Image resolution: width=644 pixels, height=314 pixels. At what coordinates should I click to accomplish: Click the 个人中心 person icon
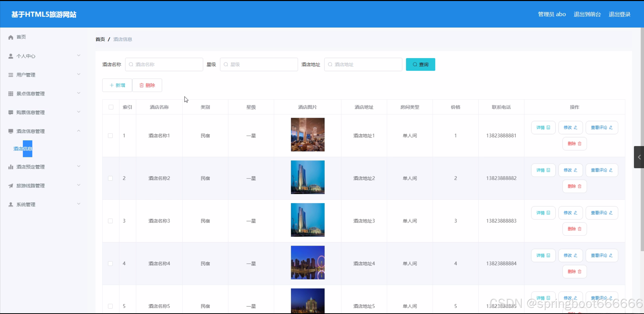[11, 56]
